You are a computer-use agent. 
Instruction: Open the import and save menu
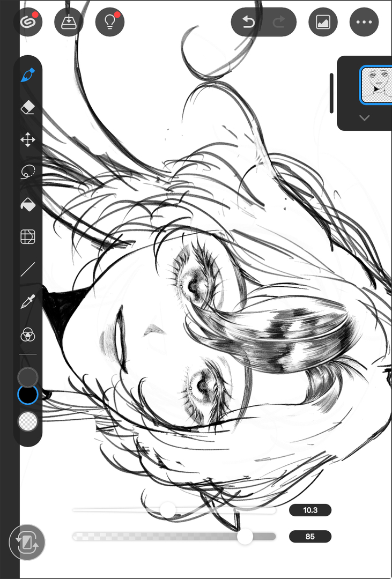click(x=69, y=22)
